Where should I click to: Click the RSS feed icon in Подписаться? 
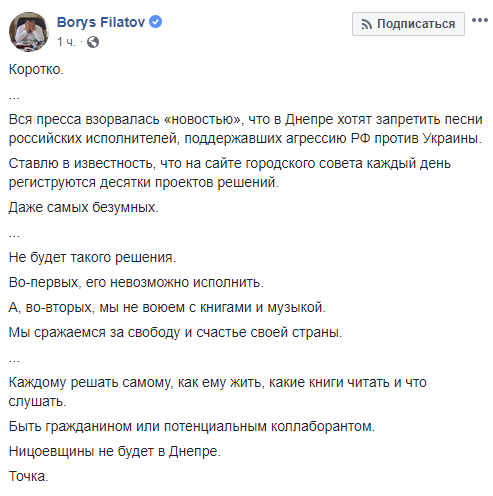(366, 24)
